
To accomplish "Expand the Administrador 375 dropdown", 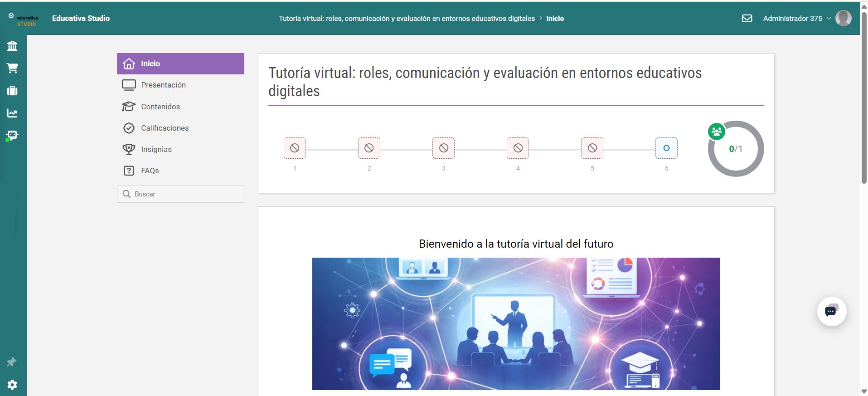I will point(797,18).
